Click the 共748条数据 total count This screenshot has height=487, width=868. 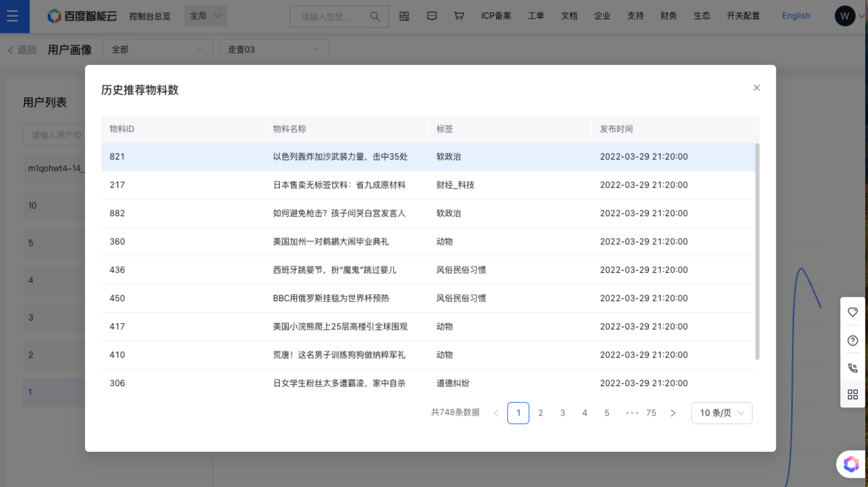[x=455, y=412]
